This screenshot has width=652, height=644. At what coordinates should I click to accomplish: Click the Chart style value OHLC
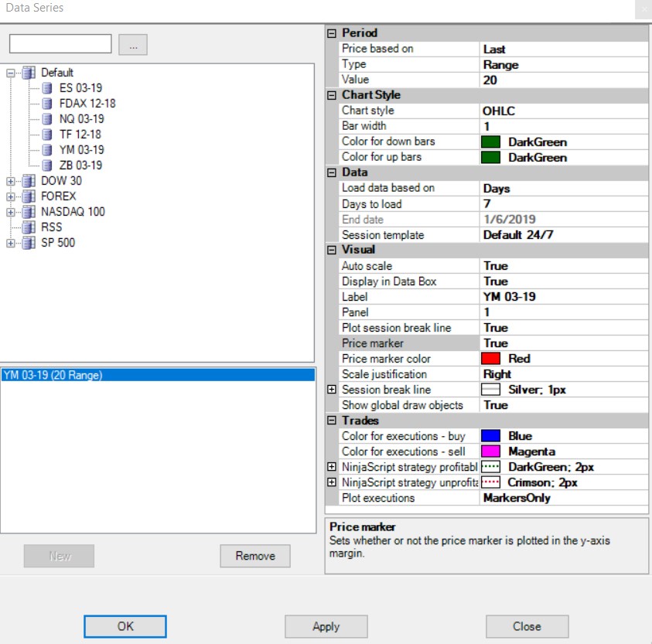563,111
